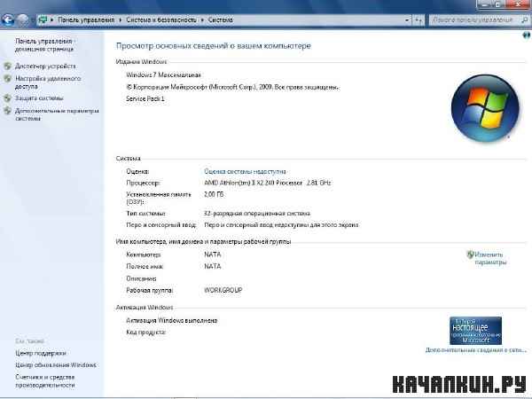Open "Панель управления - домашняя страница" link
Image resolution: width=532 pixels, height=399 pixels.
tap(44, 45)
